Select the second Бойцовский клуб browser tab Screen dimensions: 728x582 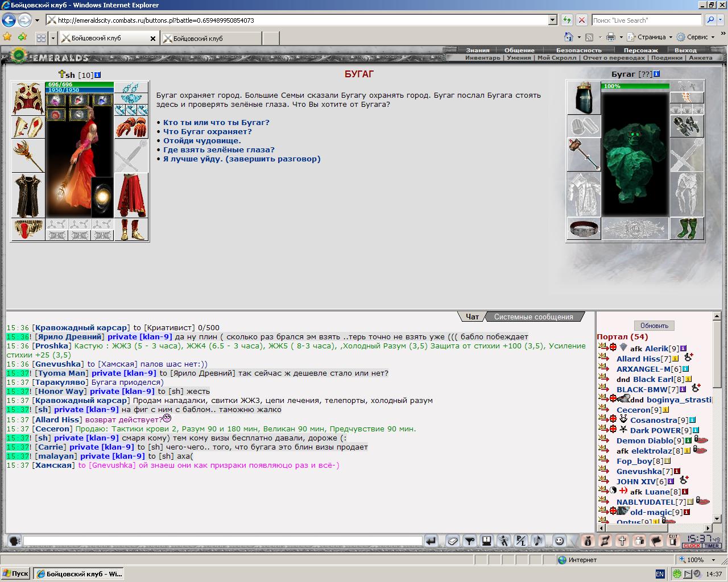pos(212,38)
